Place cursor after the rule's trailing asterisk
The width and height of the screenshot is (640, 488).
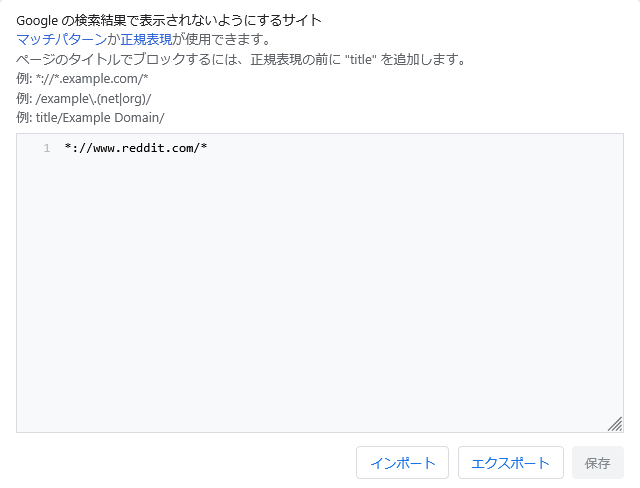(207, 148)
